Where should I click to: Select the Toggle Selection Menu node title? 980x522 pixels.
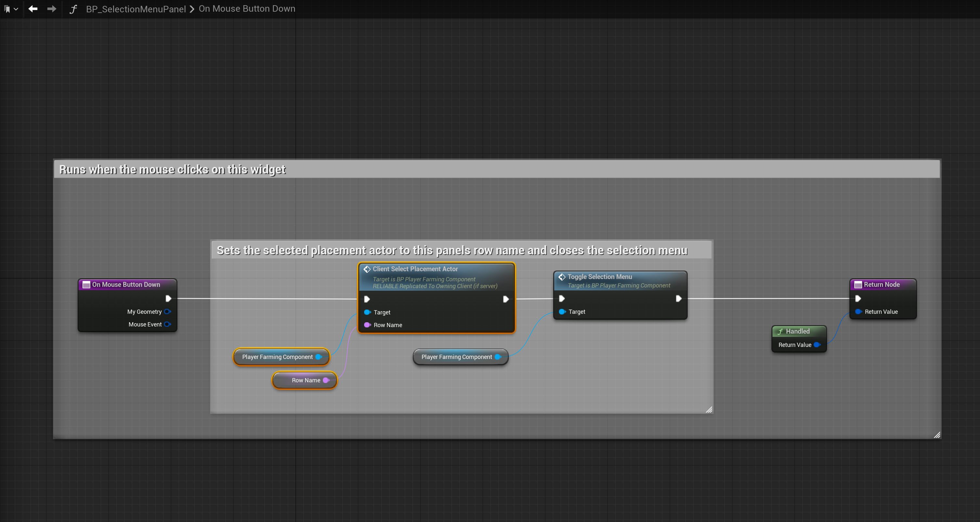(x=600, y=277)
